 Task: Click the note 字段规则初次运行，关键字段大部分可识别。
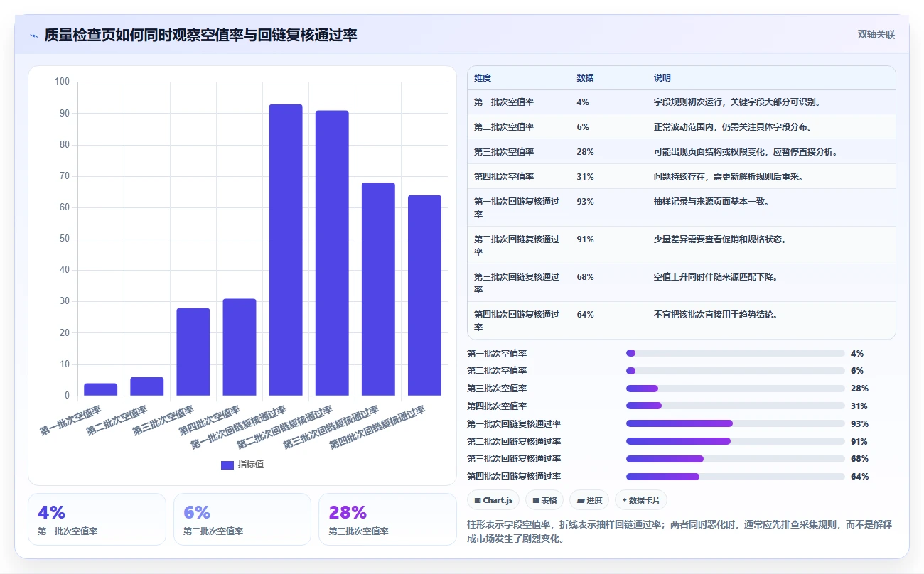738,102
